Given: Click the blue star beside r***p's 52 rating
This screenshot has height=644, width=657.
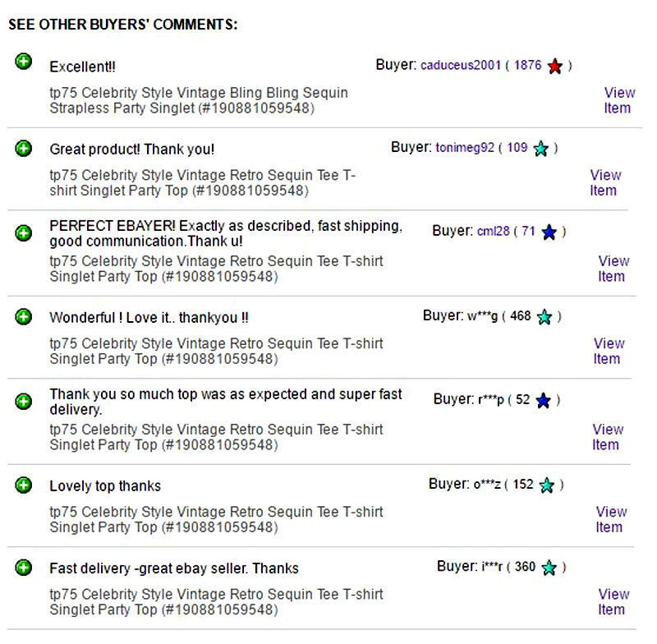Looking at the screenshot, I should pyautogui.click(x=544, y=401).
